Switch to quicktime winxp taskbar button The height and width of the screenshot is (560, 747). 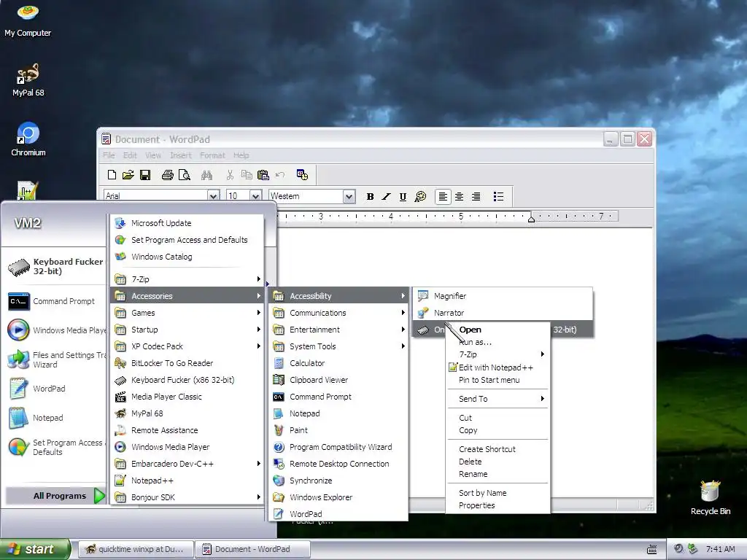[135, 549]
